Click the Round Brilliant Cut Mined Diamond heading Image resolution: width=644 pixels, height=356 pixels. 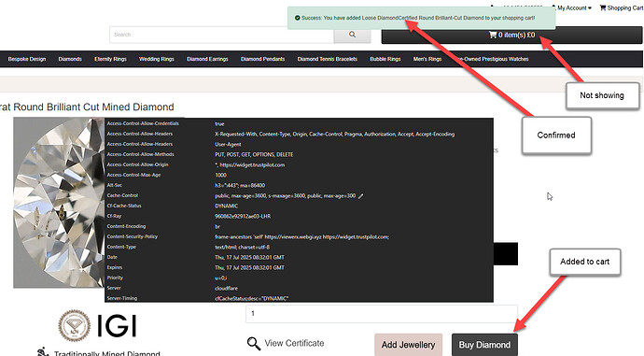[87, 107]
